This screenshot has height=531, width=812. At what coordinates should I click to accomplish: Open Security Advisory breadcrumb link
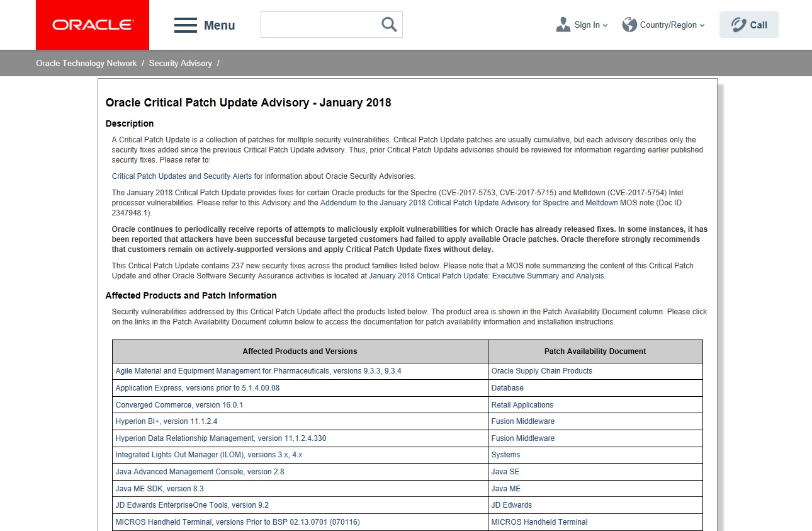tap(180, 64)
